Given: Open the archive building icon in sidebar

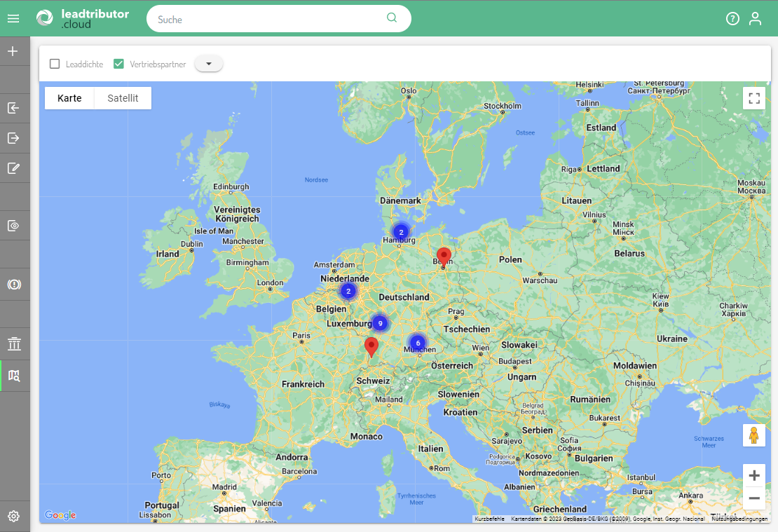Looking at the screenshot, I should (14, 343).
